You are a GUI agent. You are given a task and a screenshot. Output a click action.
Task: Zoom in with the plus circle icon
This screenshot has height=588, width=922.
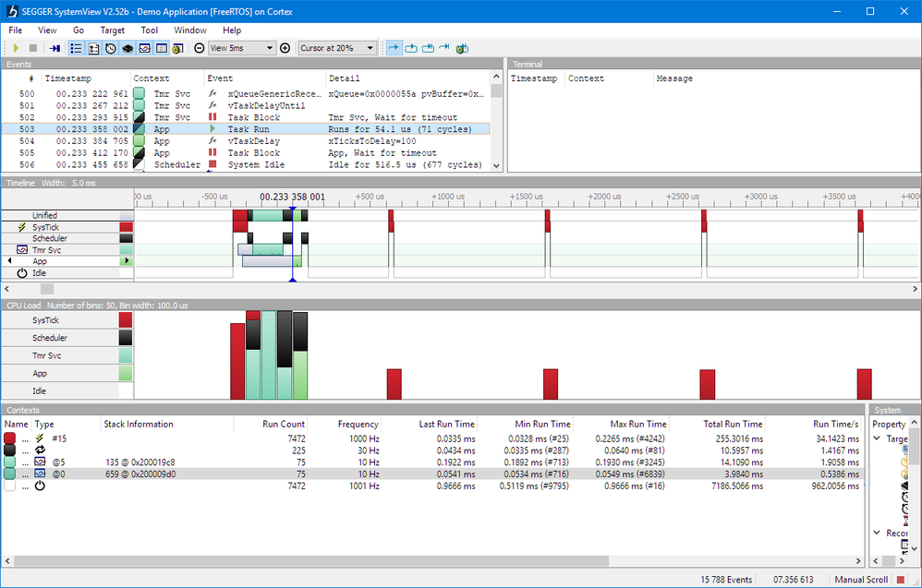coord(285,48)
